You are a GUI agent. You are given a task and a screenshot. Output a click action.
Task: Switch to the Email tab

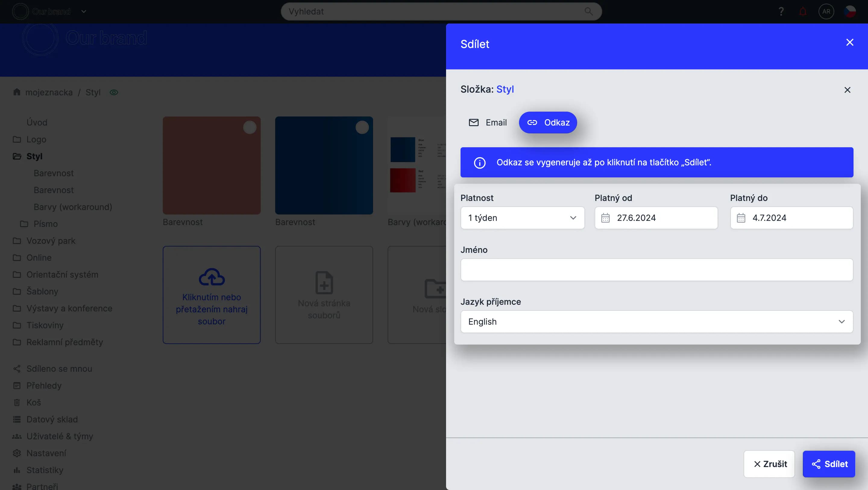(488, 122)
